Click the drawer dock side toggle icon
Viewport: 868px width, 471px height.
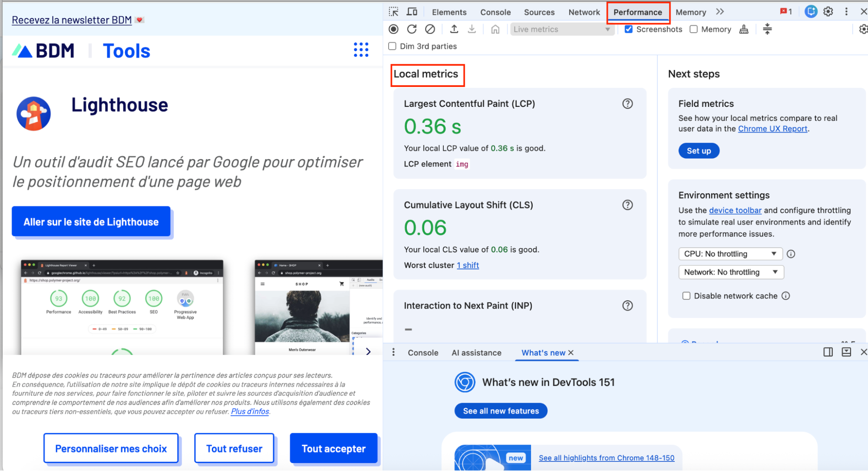(828, 352)
